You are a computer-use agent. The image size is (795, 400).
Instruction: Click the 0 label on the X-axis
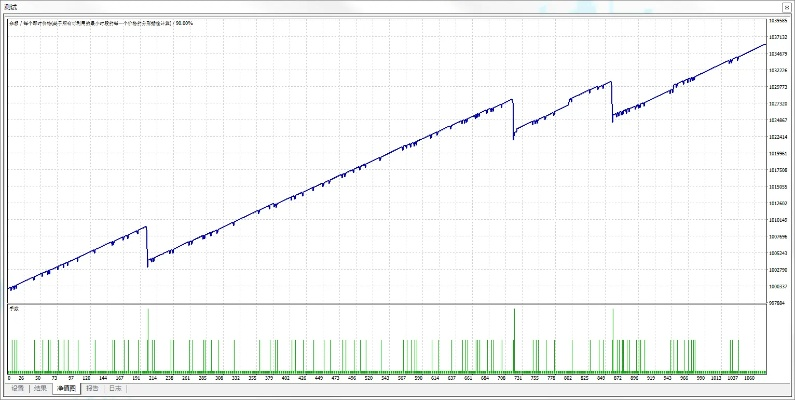(9, 378)
